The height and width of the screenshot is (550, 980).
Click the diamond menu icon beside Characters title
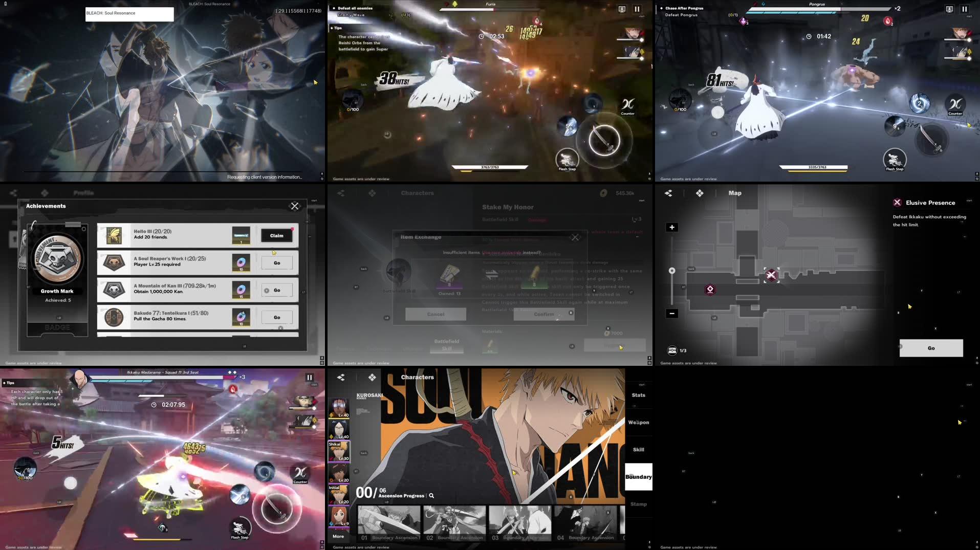coord(373,377)
